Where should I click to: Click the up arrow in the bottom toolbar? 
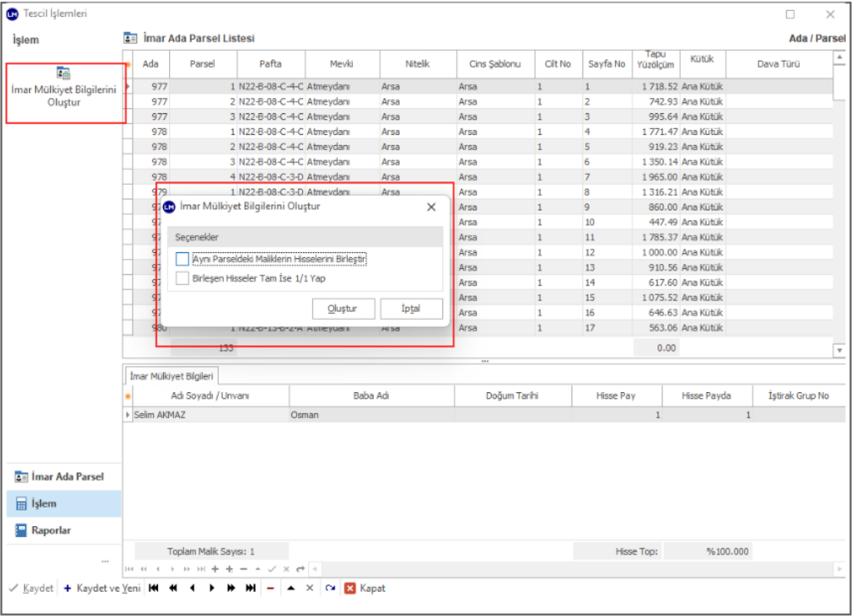(x=290, y=589)
